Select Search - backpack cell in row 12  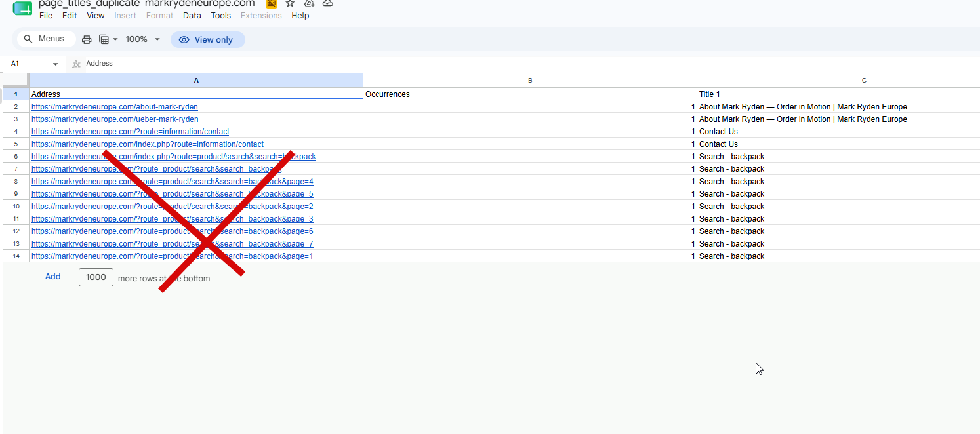[x=838, y=231]
